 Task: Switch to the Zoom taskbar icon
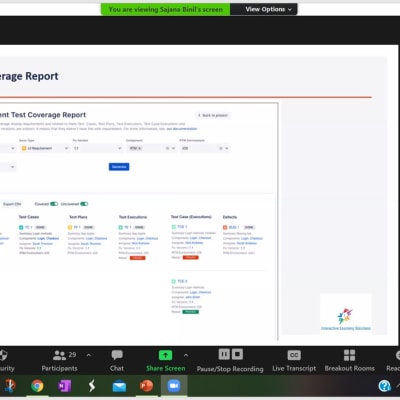coord(174,386)
